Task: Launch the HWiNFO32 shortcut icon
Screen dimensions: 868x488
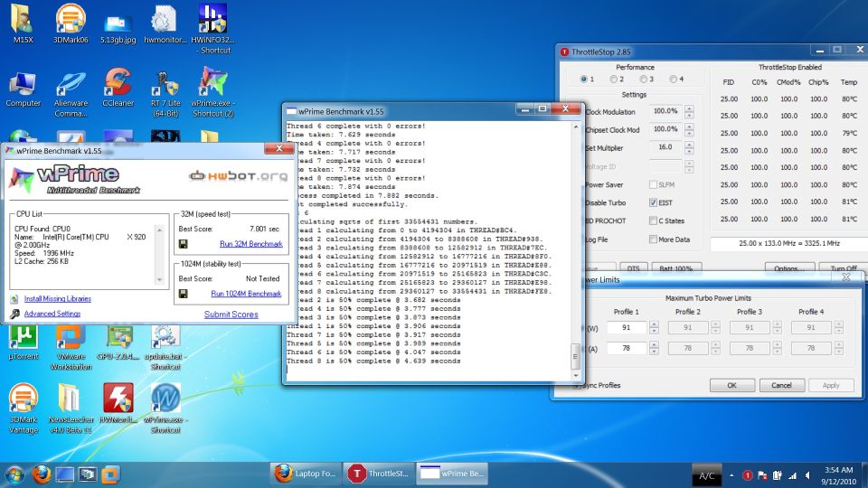Action: tap(213, 28)
